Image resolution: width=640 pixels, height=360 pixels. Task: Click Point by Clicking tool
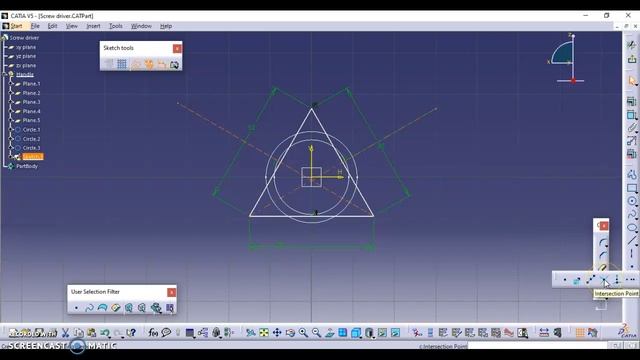click(565, 280)
